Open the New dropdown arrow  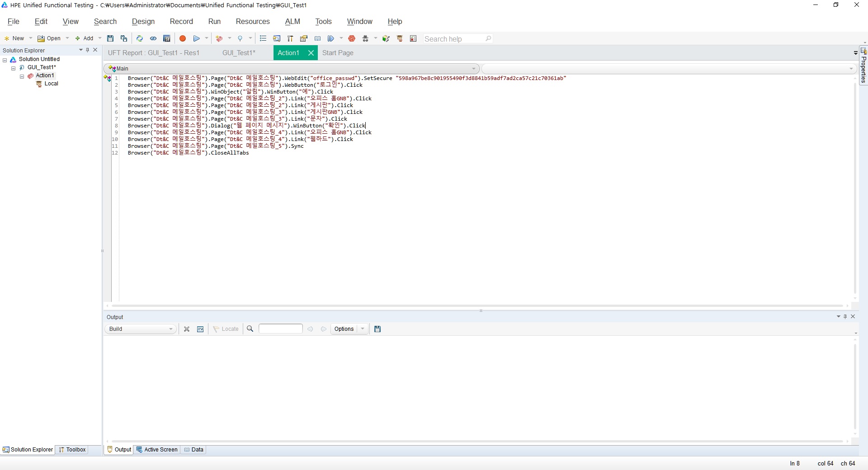click(x=31, y=38)
